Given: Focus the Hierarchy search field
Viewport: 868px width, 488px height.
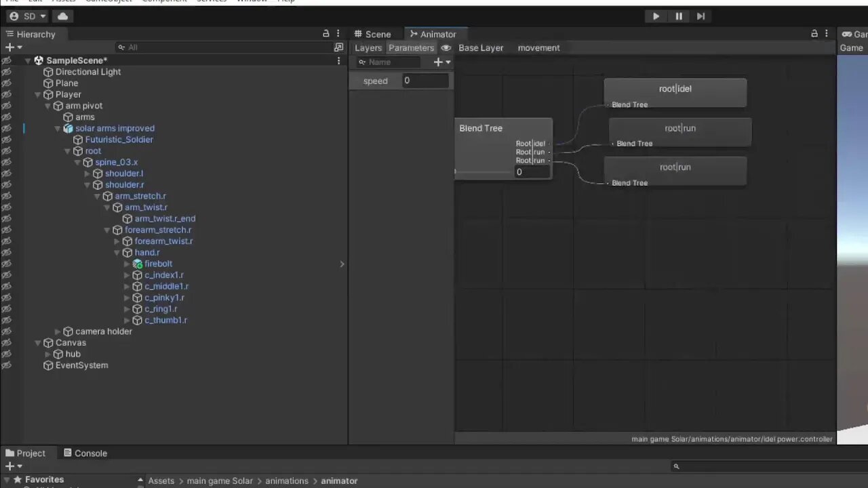Looking at the screenshot, I should point(224,47).
